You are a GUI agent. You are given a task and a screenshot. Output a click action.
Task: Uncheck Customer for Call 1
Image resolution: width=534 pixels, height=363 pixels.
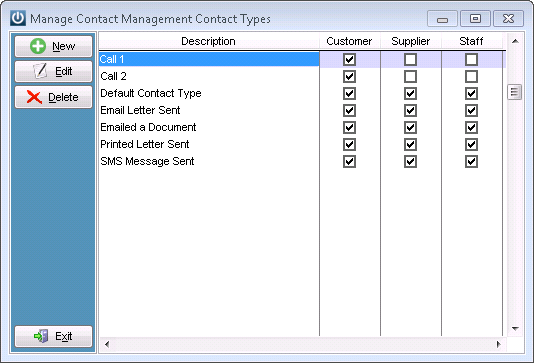pos(349,60)
